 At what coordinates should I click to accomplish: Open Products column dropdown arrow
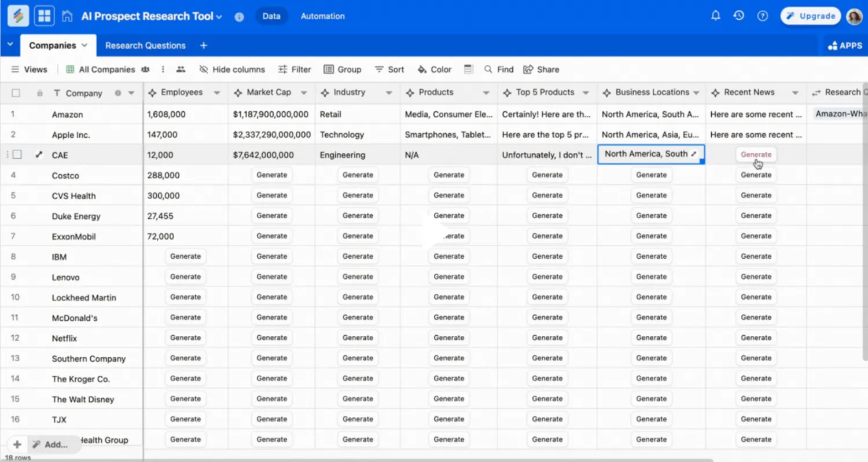[487, 93]
